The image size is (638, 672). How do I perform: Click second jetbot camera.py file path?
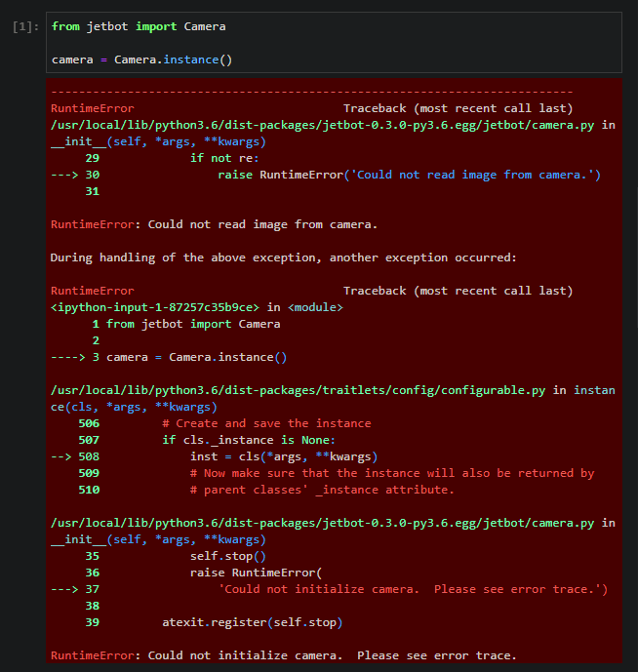[323, 523]
